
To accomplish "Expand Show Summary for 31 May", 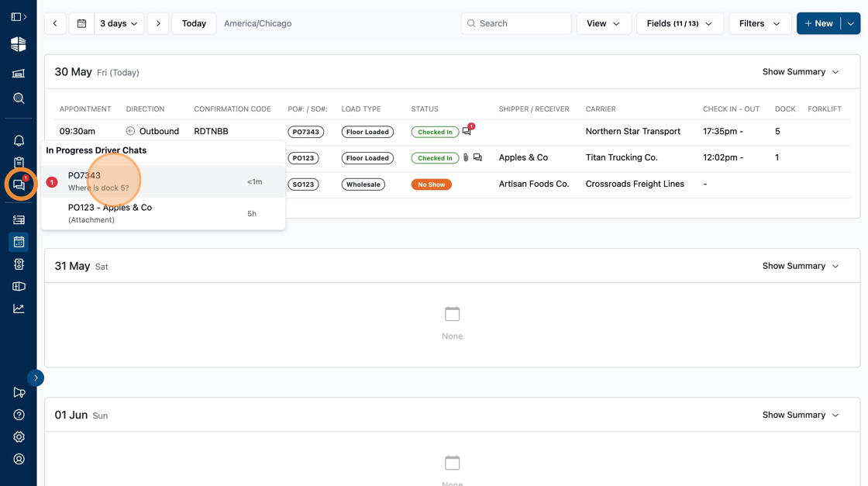I will pyautogui.click(x=801, y=266).
